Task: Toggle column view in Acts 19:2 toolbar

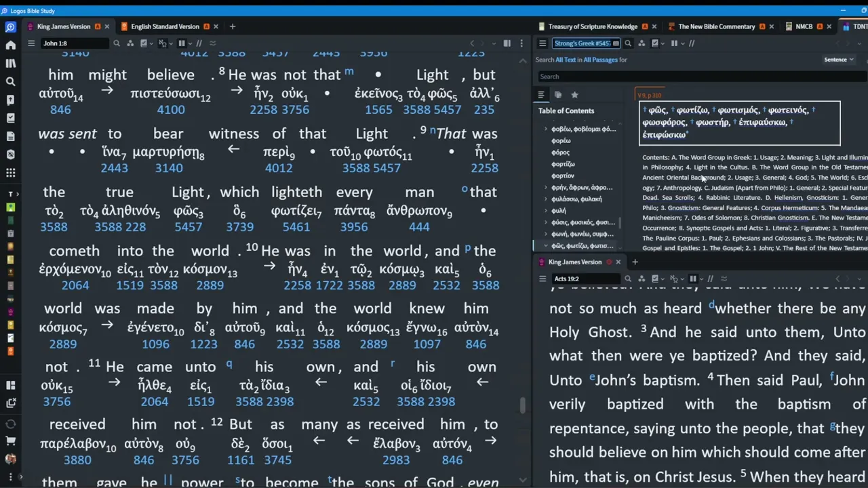Action: pos(694,279)
